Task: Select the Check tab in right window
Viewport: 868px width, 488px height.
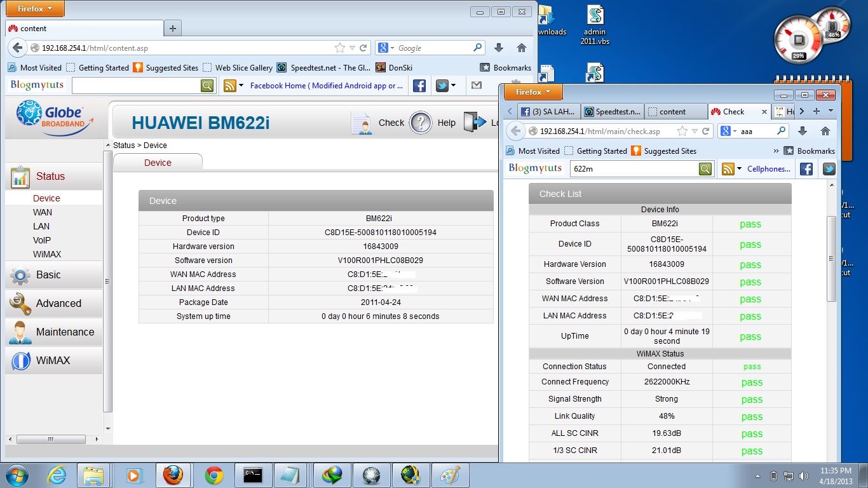Action: 738,111
